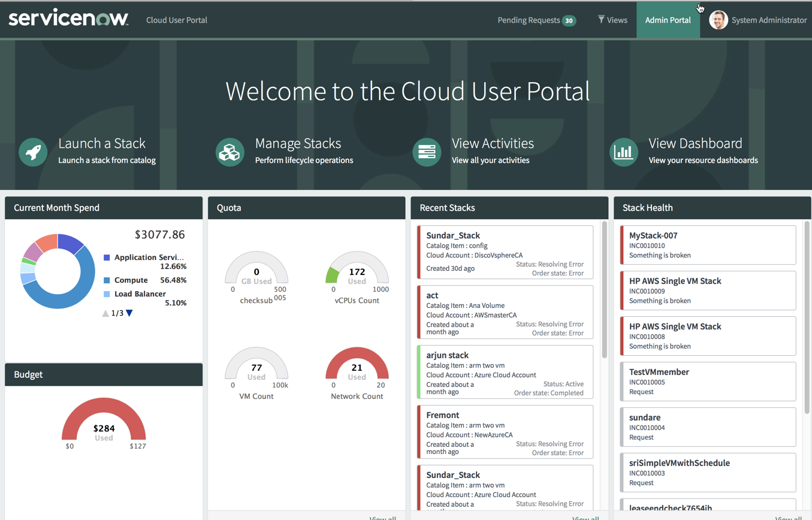Click the ServiceNow logo
812x520 pixels.
(x=68, y=19)
